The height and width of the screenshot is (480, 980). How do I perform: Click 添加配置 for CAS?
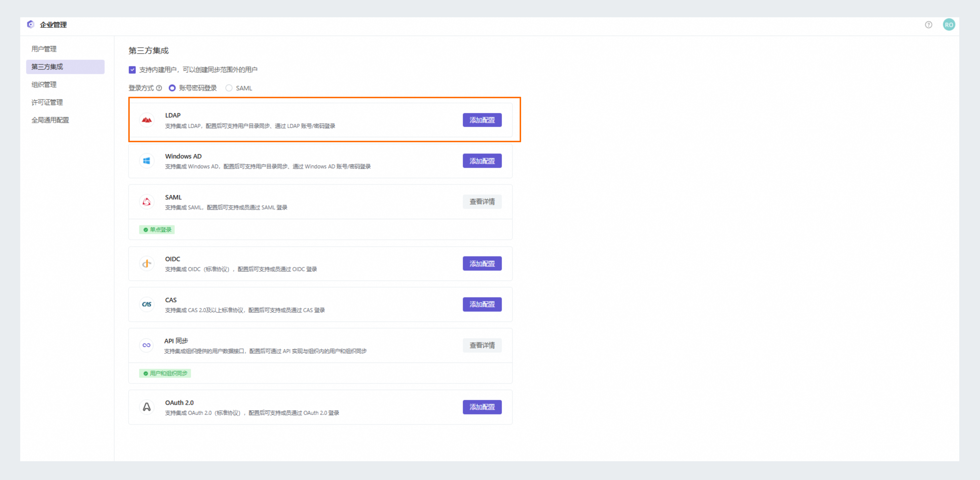pyautogui.click(x=482, y=304)
